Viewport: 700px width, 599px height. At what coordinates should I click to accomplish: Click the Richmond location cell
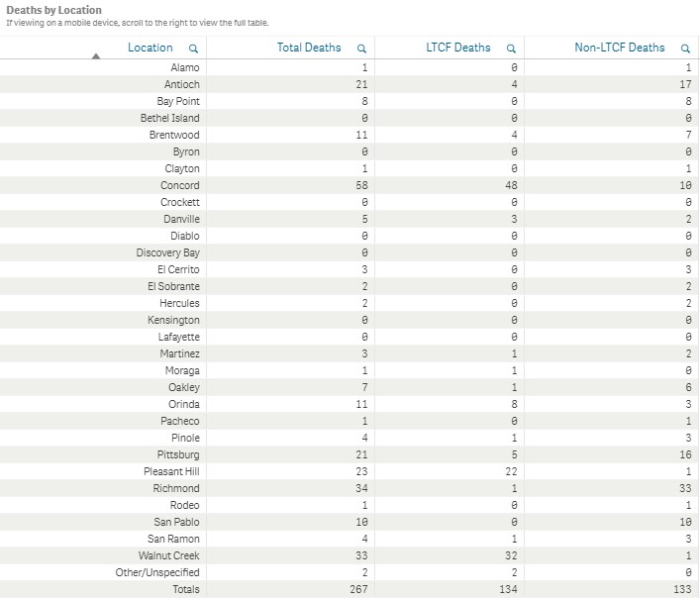coord(176,488)
